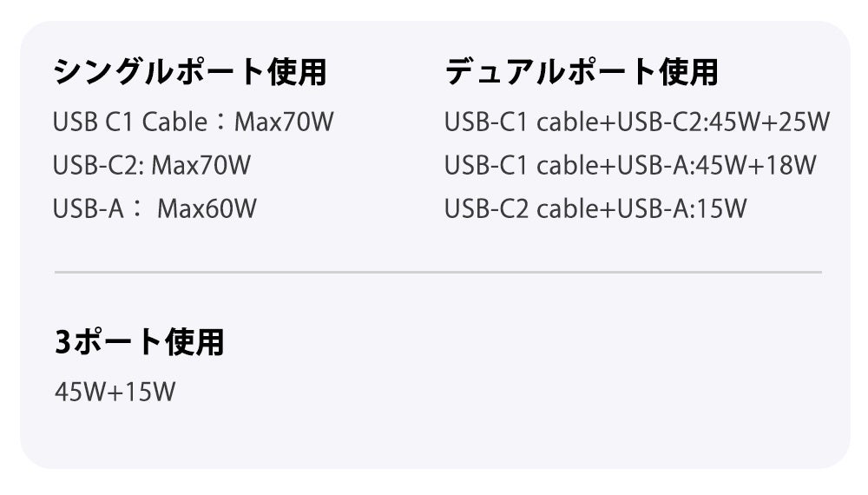The height and width of the screenshot is (495, 868).
Task: Click the horizontal divider line
Action: [437, 272]
